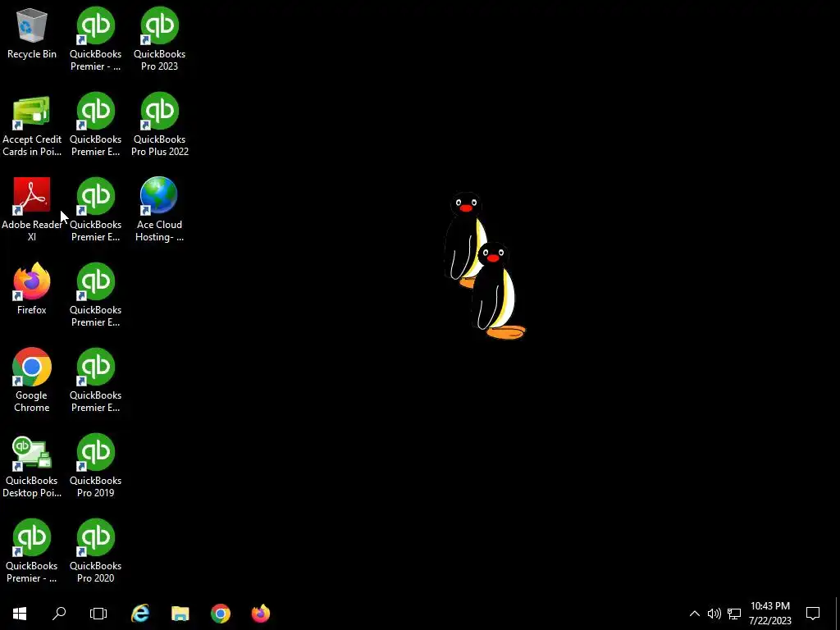Select the Google Chrome desktop shortcut

tap(32, 380)
